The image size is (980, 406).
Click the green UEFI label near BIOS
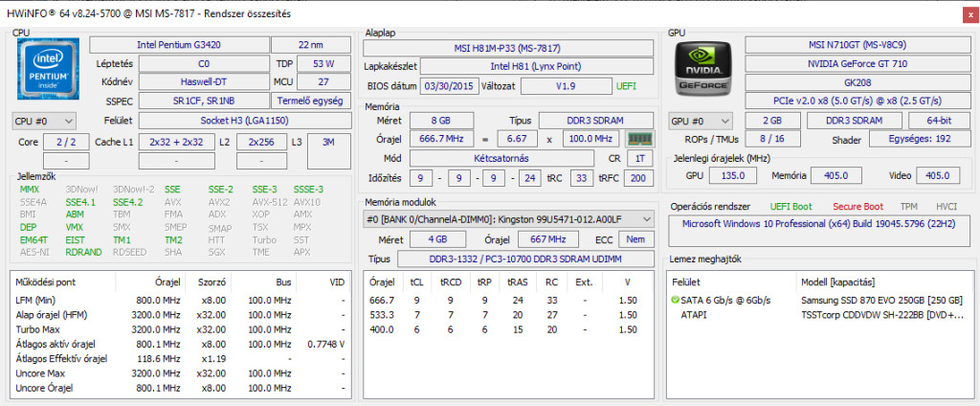[x=626, y=86]
